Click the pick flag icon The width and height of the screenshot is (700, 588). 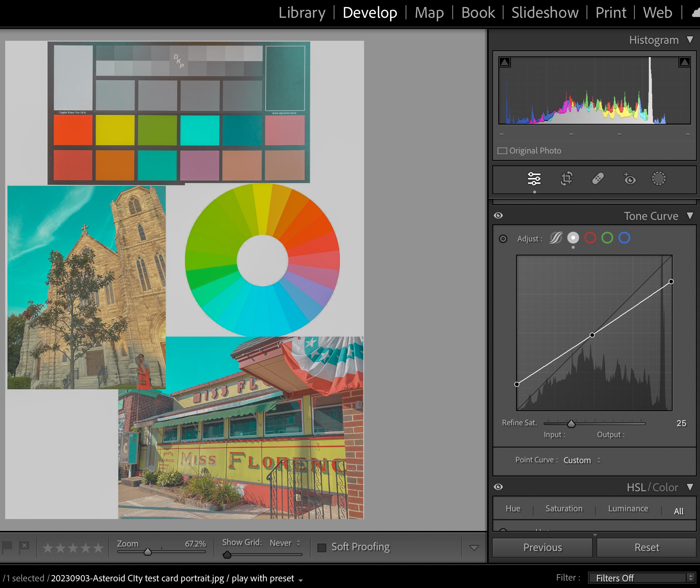(x=7, y=547)
